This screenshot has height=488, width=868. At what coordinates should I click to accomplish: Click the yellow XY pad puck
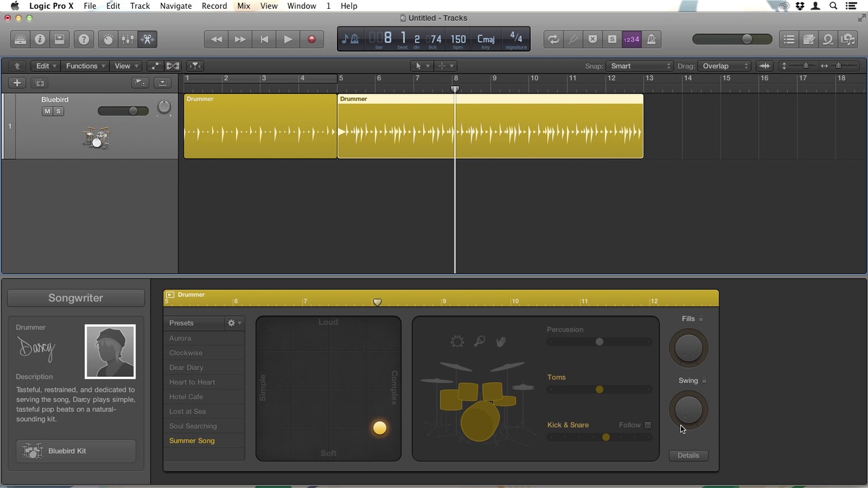[380, 428]
